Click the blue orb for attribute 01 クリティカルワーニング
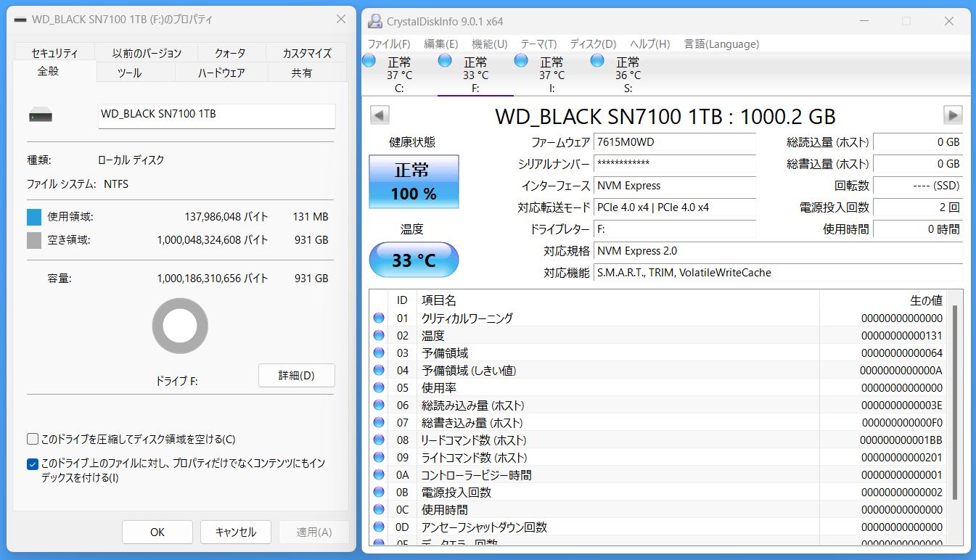 point(379,318)
